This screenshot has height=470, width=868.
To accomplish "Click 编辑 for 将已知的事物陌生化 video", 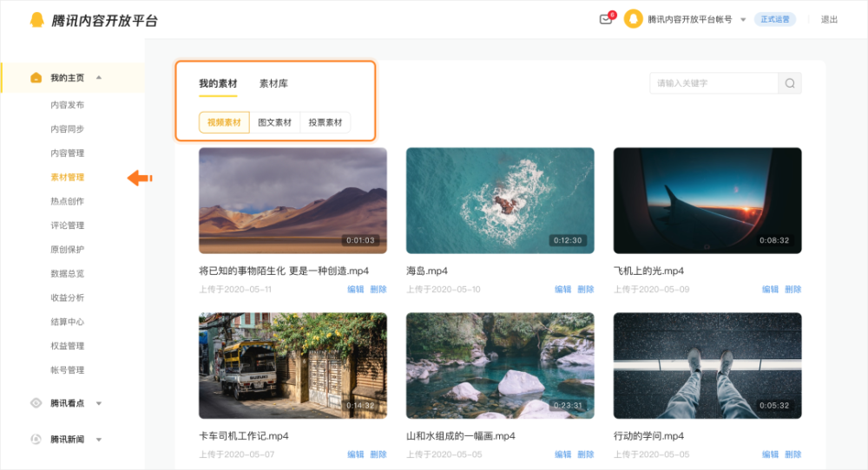I will pyautogui.click(x=355, y=289).
